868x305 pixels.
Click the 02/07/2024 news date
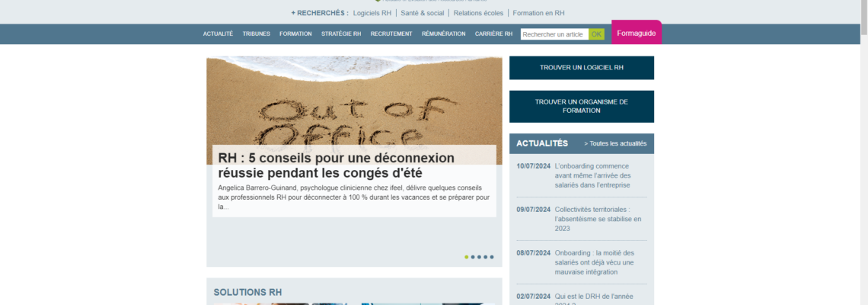[x=534, y=296]
